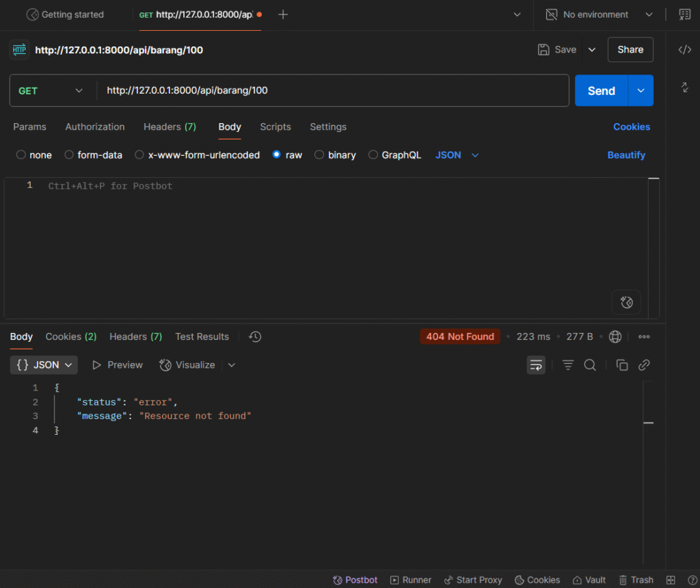The image size is (700, 588).
Task: Select the form-data radio option
Action: (69, 155)
